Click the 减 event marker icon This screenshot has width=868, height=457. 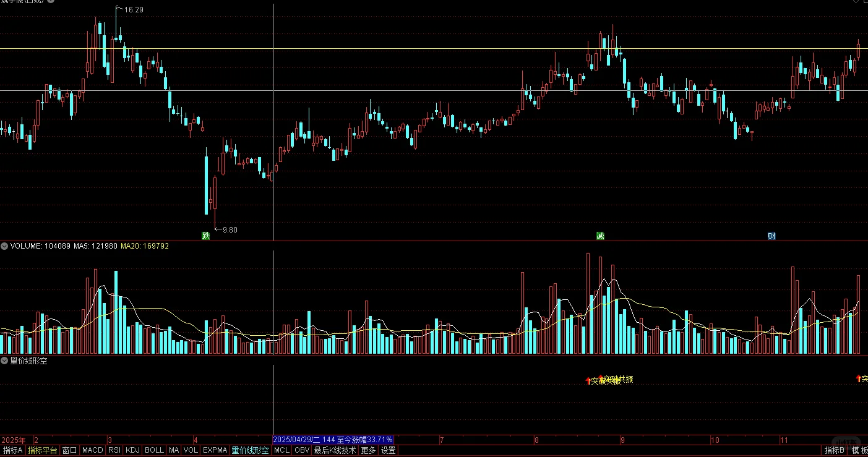point(600,236)
